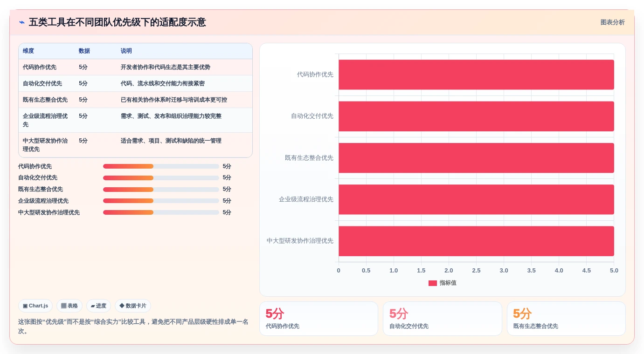644x354 pixels.
Task: Select the 自动化交付优先 table row label
Action: (42, 83)
